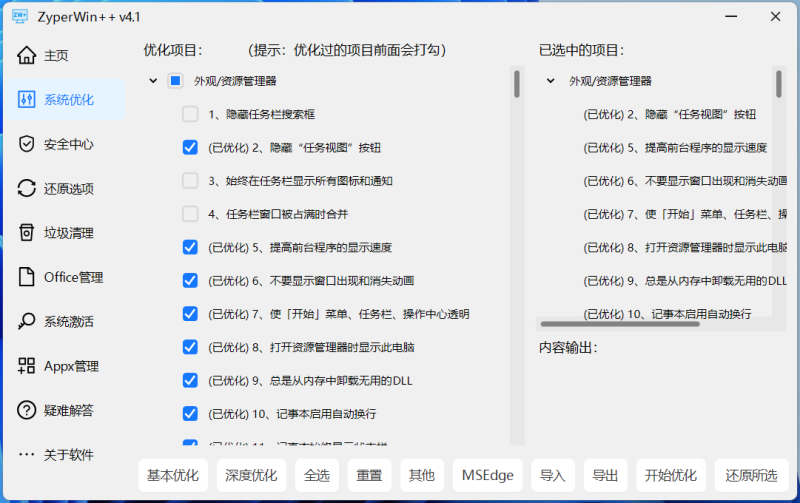Image resolution: width=800 pixels, height=503 pixels.
Task: Uncheck option 9 总是从内存中卸载无用的DLL
Action: coord(190,381)
